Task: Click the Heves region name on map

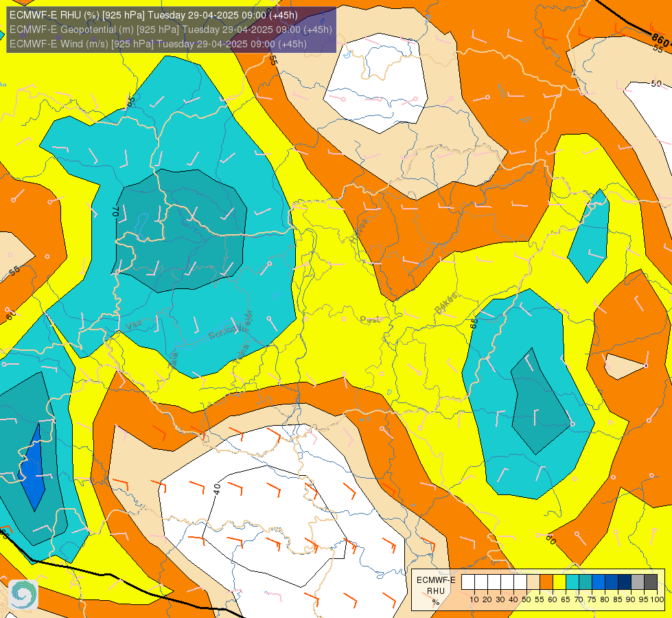Action: point(359,231)
